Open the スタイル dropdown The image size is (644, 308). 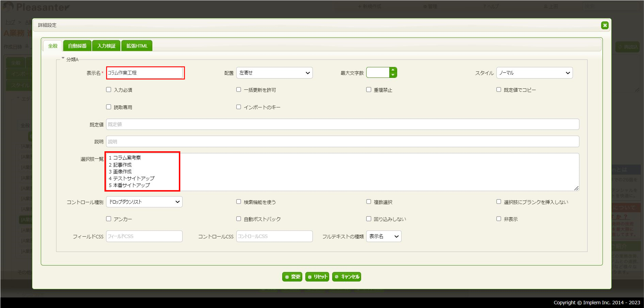[534, 73]
